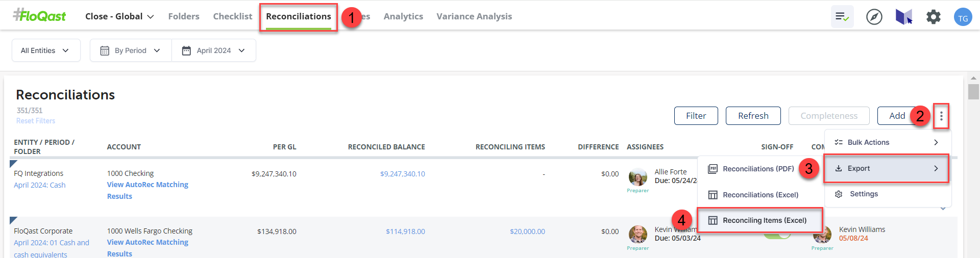
Task: Click reconciled balance $114,918.00 link
Action: pos(405,231)
